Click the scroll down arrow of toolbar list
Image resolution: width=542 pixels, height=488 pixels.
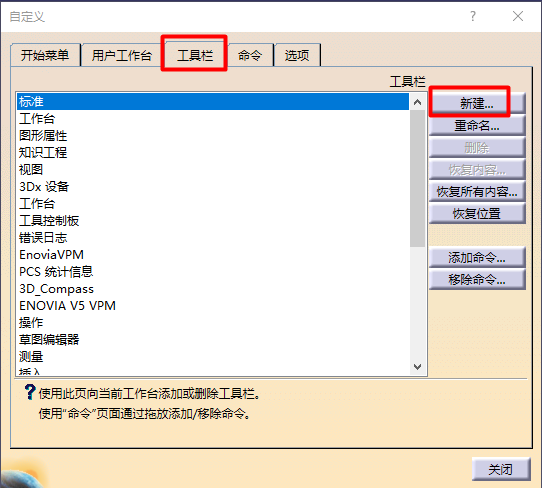pyautogui.click(x=418, y=367)
